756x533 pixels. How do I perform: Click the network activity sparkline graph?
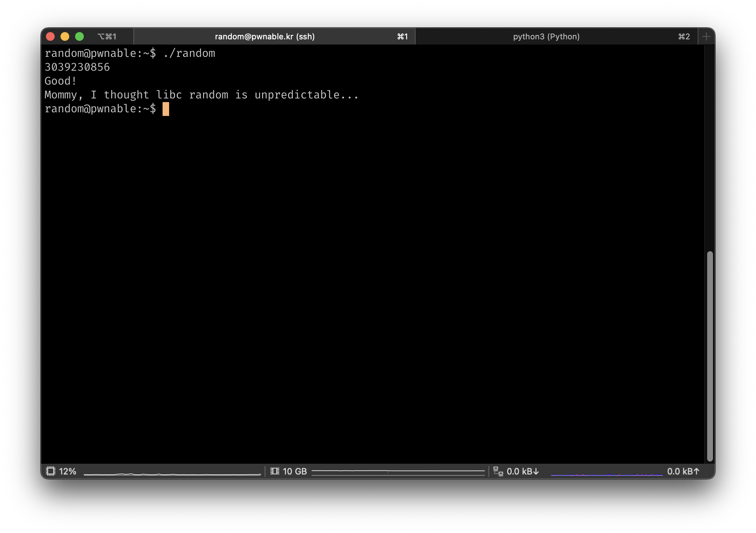pyautogui.click(x=607, y=474)
